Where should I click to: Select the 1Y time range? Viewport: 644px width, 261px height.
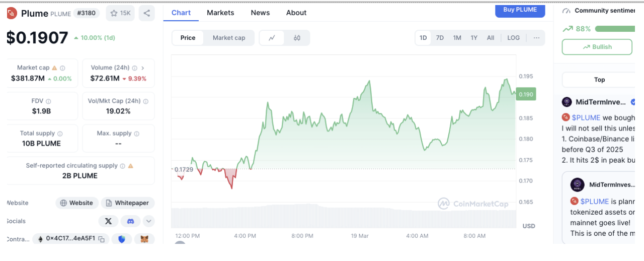[474, 38]
